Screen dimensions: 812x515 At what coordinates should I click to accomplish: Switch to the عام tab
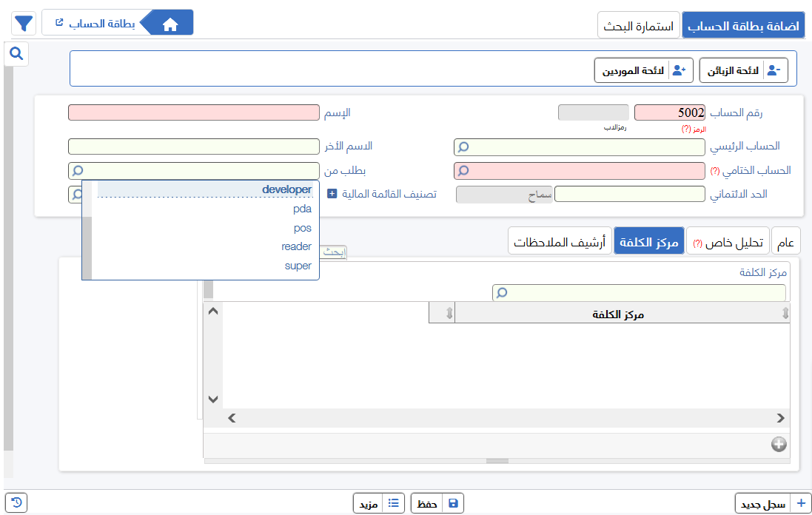click(787, 240)
